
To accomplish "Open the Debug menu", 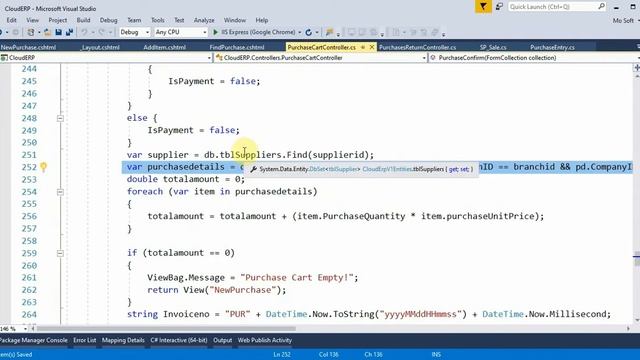I will [x=108, y=20].
